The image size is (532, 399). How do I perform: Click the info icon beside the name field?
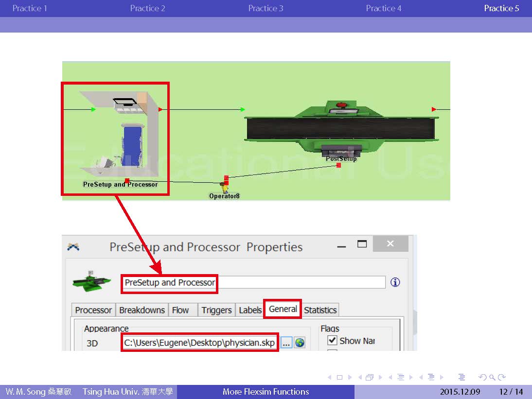[395, 282]
